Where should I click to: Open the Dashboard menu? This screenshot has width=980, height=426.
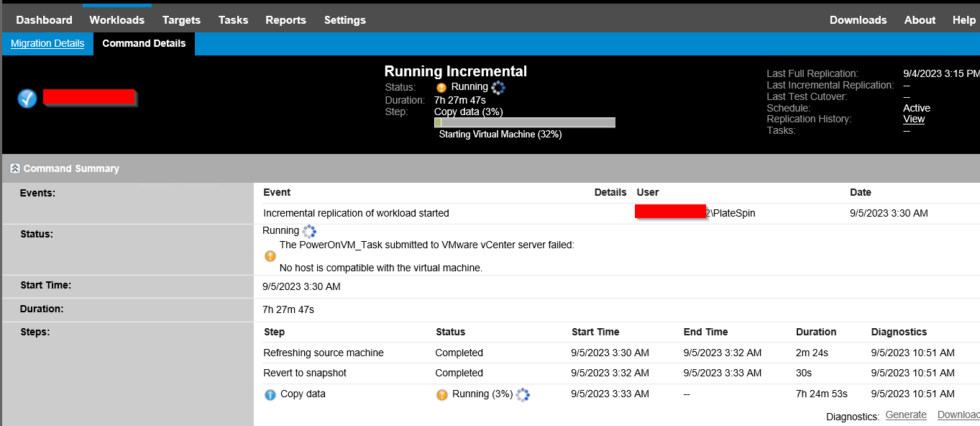pos(44,20)
